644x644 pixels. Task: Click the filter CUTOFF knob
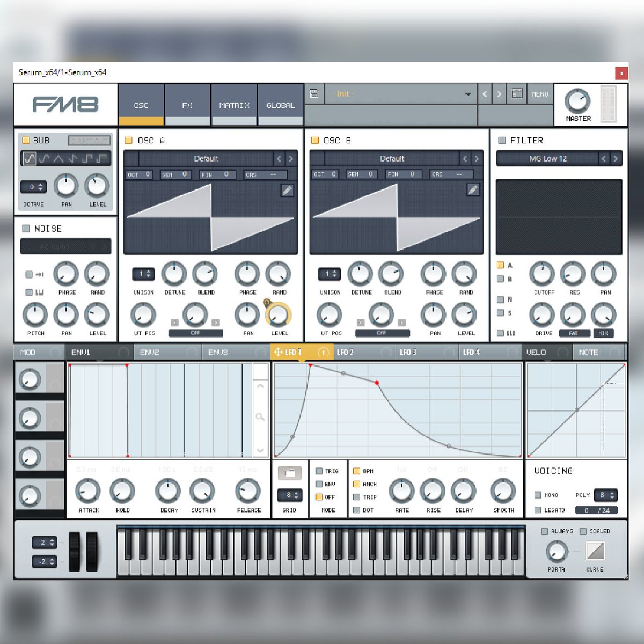point(542,274)
